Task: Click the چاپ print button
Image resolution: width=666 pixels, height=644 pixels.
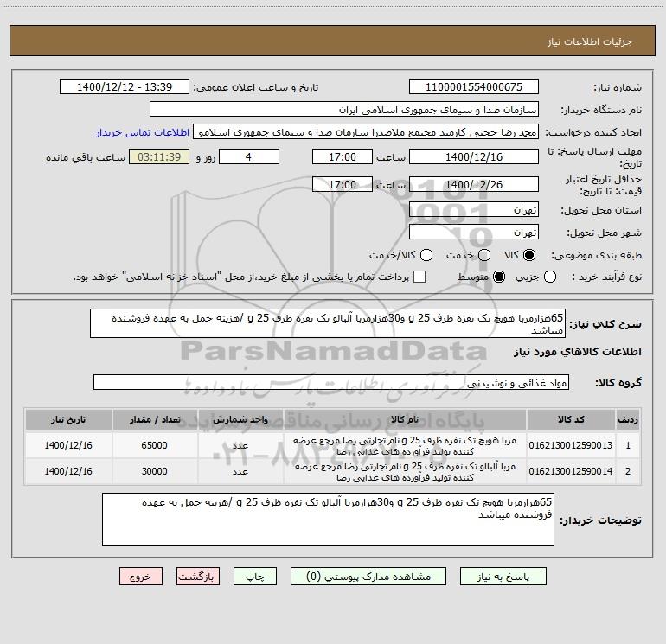Action: coord(255,577)
